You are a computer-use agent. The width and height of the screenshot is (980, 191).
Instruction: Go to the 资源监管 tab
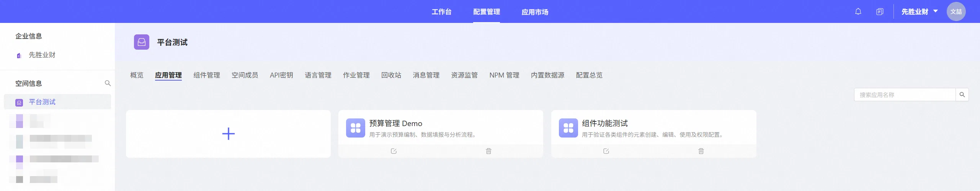pyautogui.click(x=464, y=75)
